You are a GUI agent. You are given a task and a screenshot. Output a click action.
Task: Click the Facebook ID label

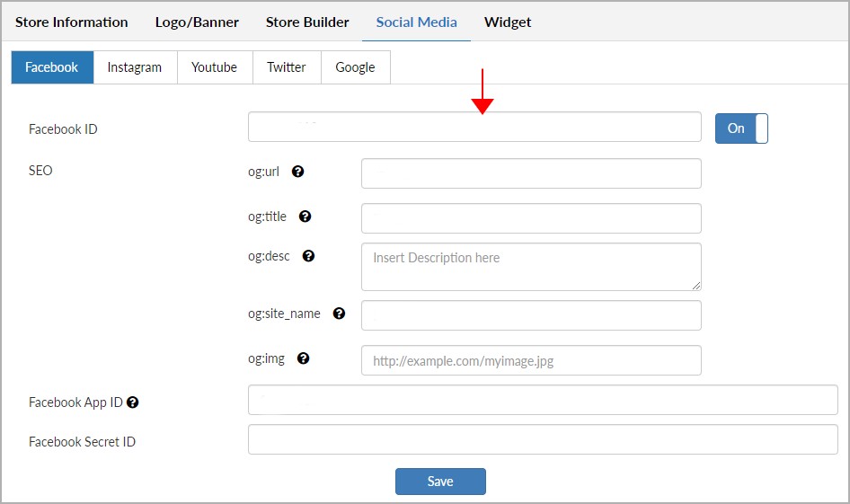(x=63, y=129)
